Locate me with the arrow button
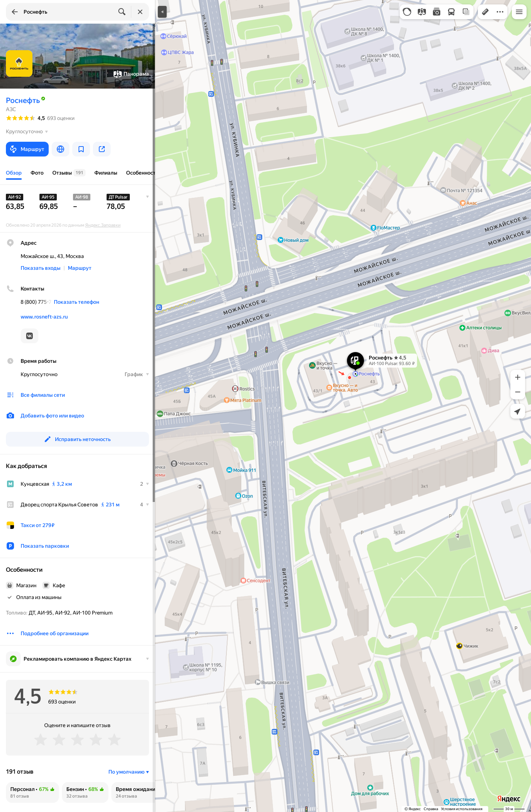This screenshot has width=531, height=812. (x=518, y=411)
